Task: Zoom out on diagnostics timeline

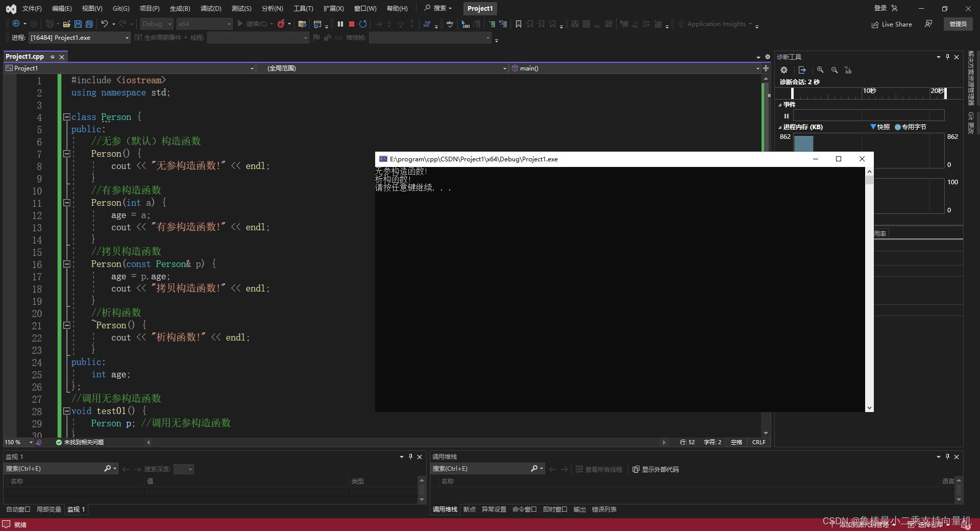Action: pyautogui.click(x=835, y=70)
